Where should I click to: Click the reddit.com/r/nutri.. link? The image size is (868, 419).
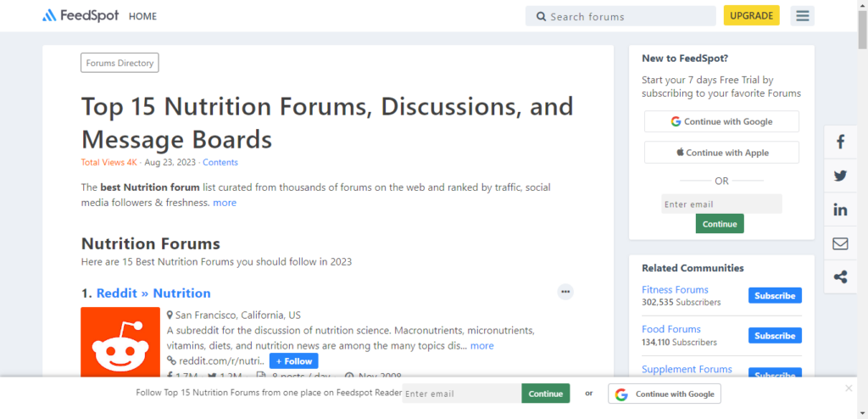221,361
